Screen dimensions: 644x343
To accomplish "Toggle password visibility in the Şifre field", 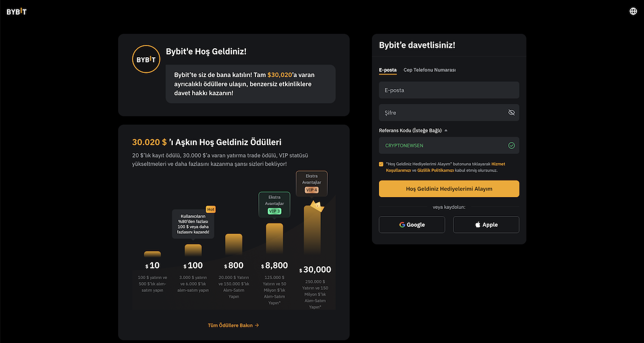I will [510, 112].
